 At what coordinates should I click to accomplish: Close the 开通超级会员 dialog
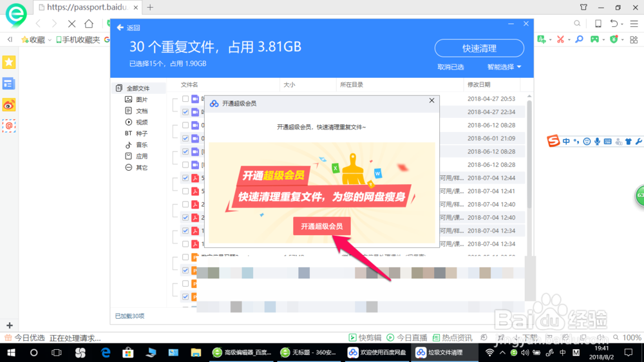[431, 100]
